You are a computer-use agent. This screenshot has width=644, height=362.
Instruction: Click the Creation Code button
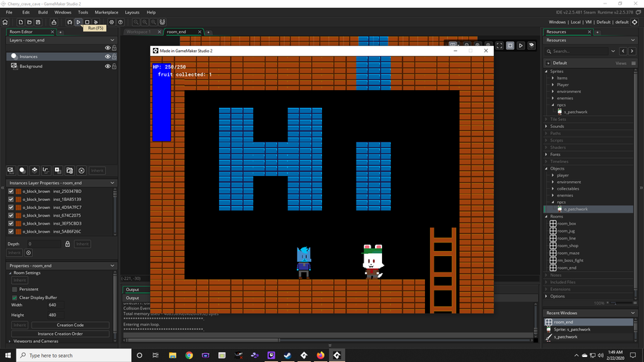[x=70, y=325]
